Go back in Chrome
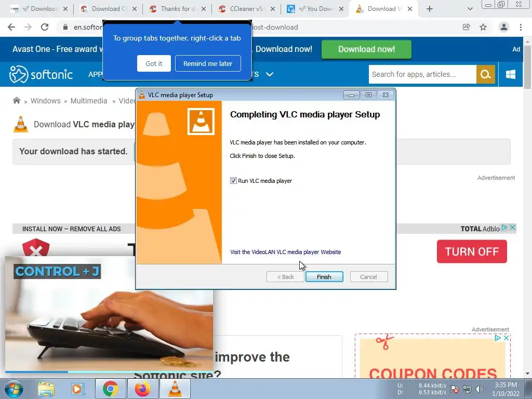 (11, 27)
